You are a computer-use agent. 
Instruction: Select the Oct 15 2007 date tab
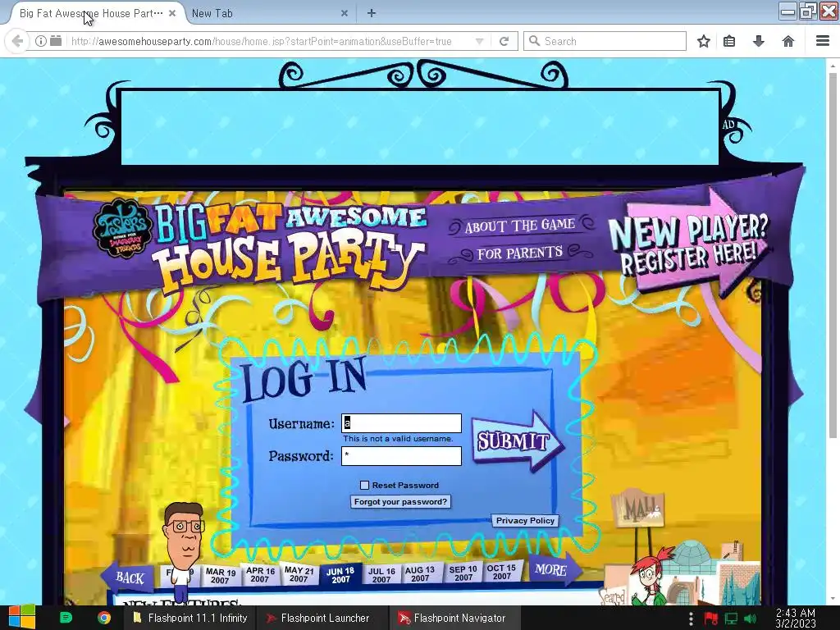coord(501,572)
